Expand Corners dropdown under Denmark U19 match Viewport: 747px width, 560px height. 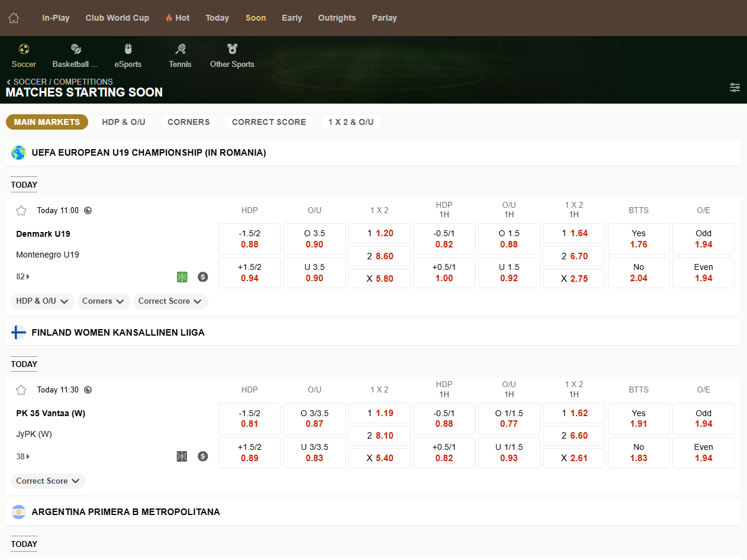pyautogui.click(x=104, y=301)
